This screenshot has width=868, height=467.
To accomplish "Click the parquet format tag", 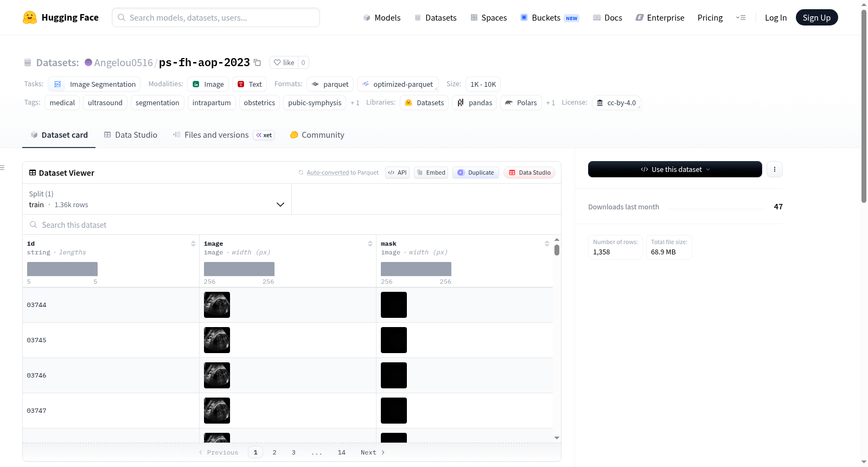I will pyautogui.click(x=330, y=84).
